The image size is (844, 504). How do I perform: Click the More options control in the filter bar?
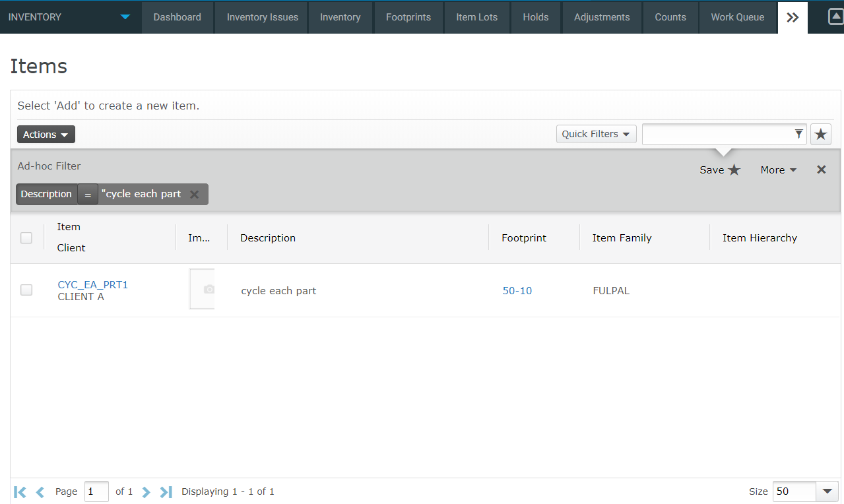[x=777, y=170]
